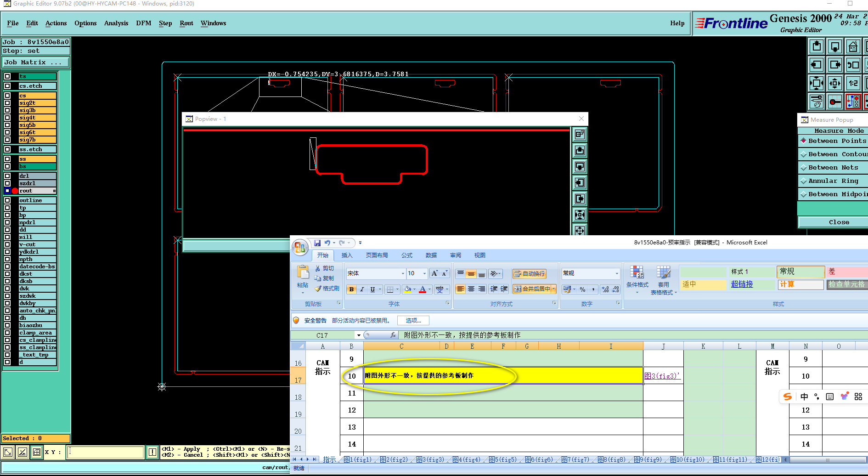Viewport: 868px width, 476px height.
Task: Toggle display checkbox for the outline layer
Action: [7, 200]
